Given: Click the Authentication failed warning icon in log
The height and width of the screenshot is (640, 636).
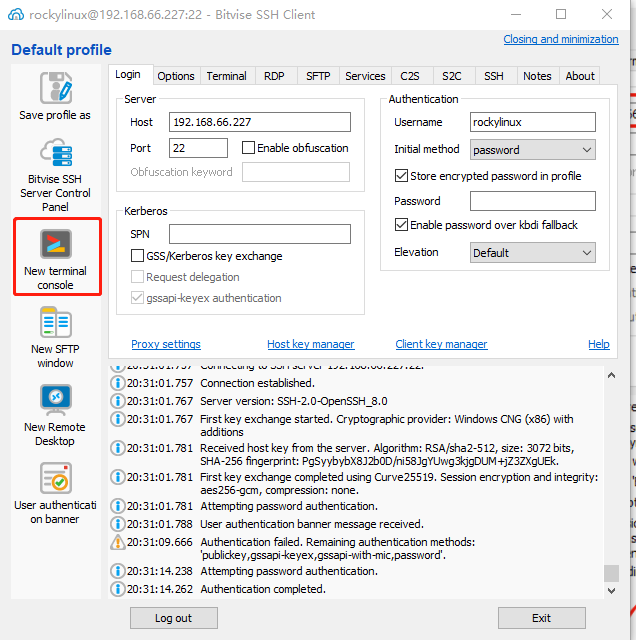Looking at the screenshot, I should [x=118, y=542].
